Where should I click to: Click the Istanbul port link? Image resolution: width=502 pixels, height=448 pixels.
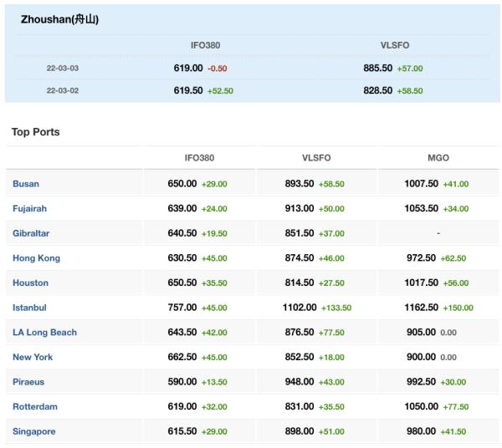tap(29, 308)
